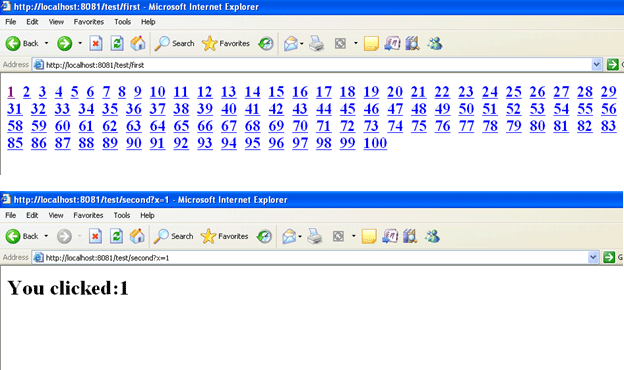
Task: Click link number 31
Action: (x=15, y=109)
